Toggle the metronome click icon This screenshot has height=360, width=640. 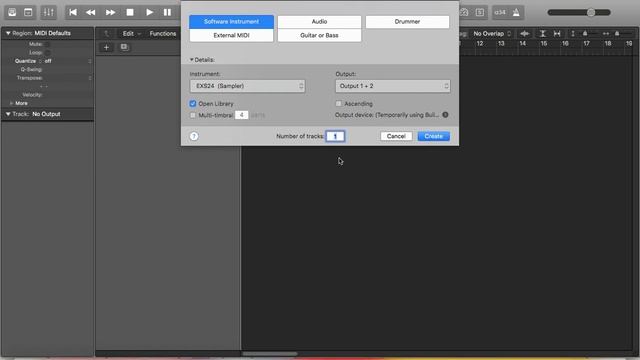pos(516,12)
